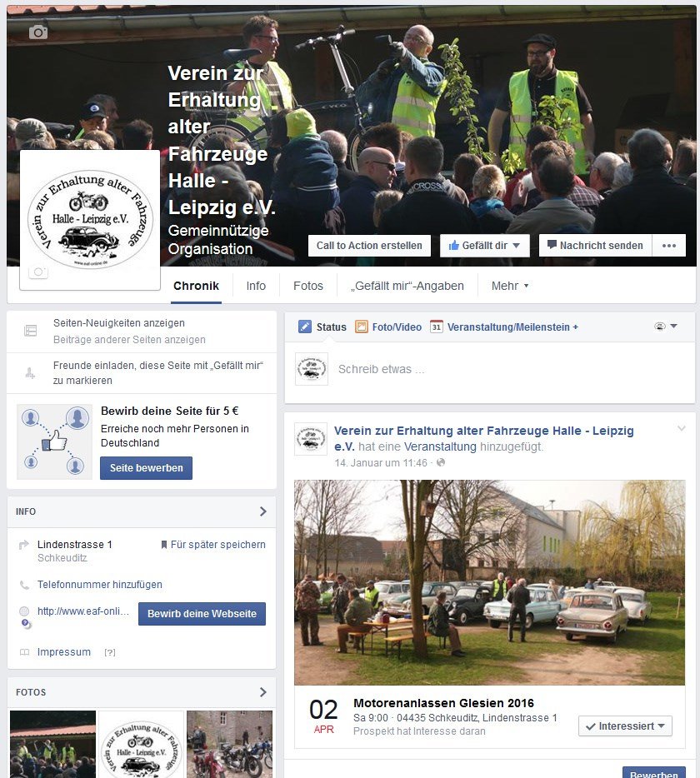
Task: Toggle the Gefällt dir like button
Action: pyautogui.click(x=484, y=246)
